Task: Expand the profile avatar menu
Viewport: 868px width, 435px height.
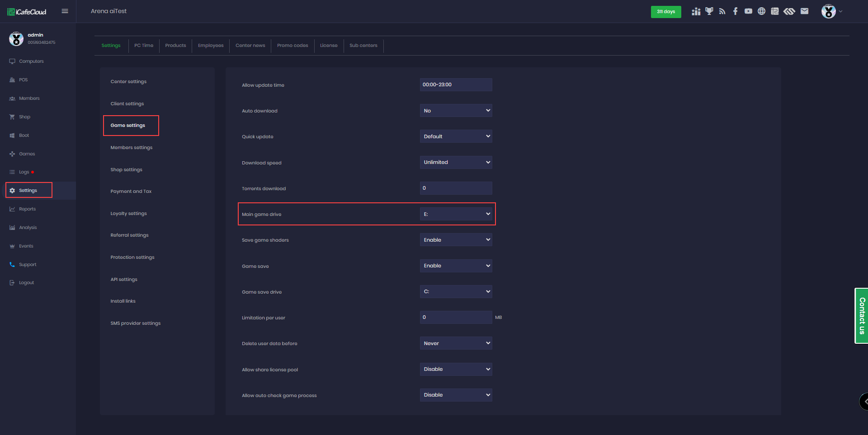Action: pos(831,11)
